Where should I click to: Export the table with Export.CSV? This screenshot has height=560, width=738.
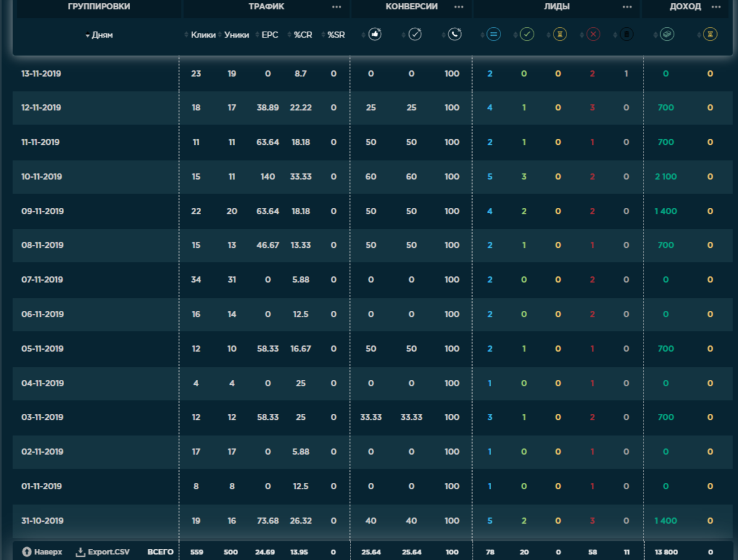click(109, 551)
